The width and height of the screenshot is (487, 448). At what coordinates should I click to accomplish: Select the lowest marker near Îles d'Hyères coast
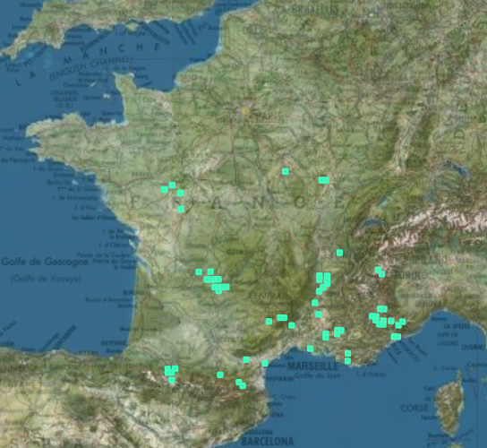(347, 360)
